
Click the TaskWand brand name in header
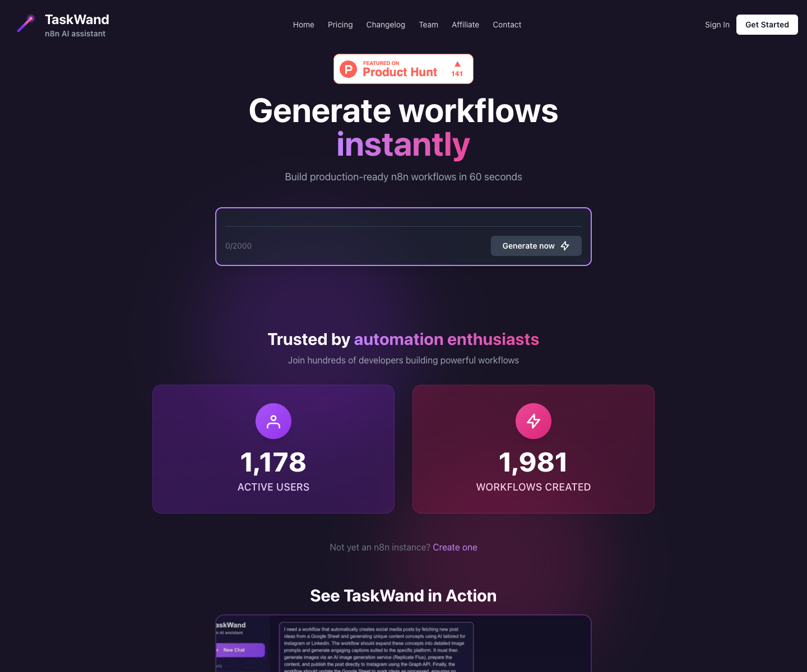[x=77, y=20]
